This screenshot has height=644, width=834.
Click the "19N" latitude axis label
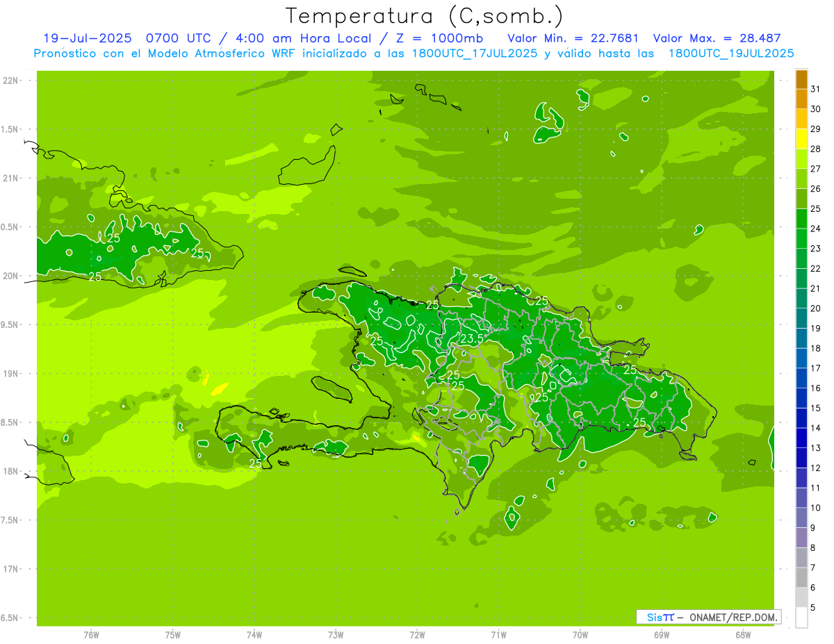pos(12,373)
